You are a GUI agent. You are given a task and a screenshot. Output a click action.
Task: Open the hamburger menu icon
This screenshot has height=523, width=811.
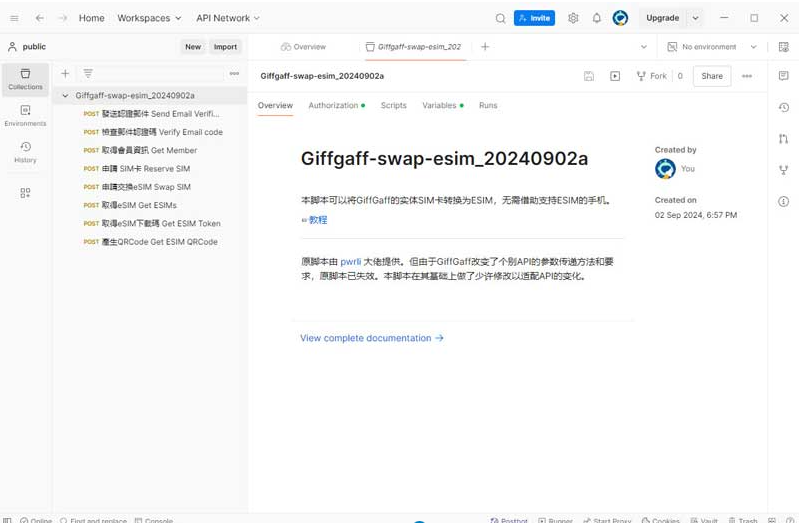(x=14, y=18)
